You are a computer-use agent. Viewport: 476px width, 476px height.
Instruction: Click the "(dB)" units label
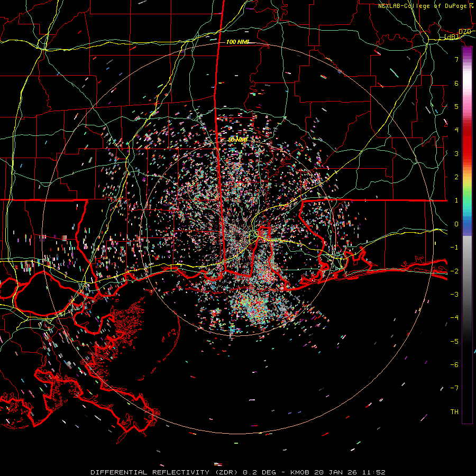(x=452, y=37)
